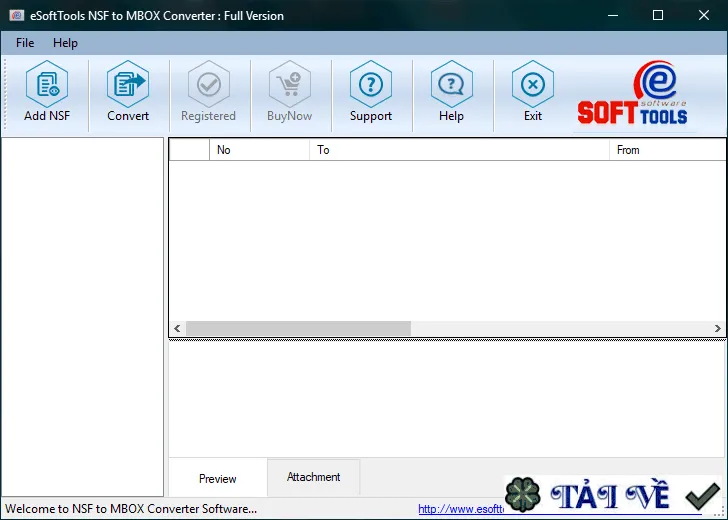728x520 pixels.
Task: Switch to the Preview tab
Action: tap(217, 478)
